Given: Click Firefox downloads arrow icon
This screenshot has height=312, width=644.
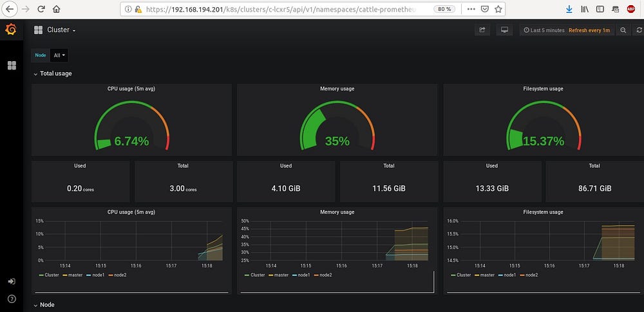Looking at the screenshot, I should coord(569,9).
